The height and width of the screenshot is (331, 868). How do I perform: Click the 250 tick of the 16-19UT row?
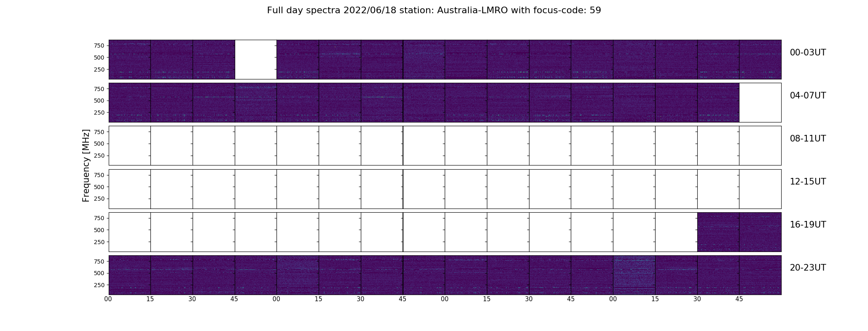(x=99, y=242)
